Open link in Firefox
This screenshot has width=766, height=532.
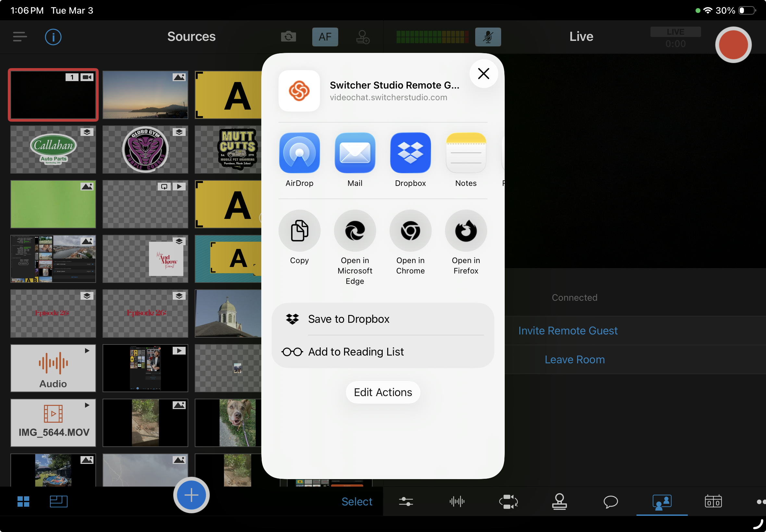point(465,231)
